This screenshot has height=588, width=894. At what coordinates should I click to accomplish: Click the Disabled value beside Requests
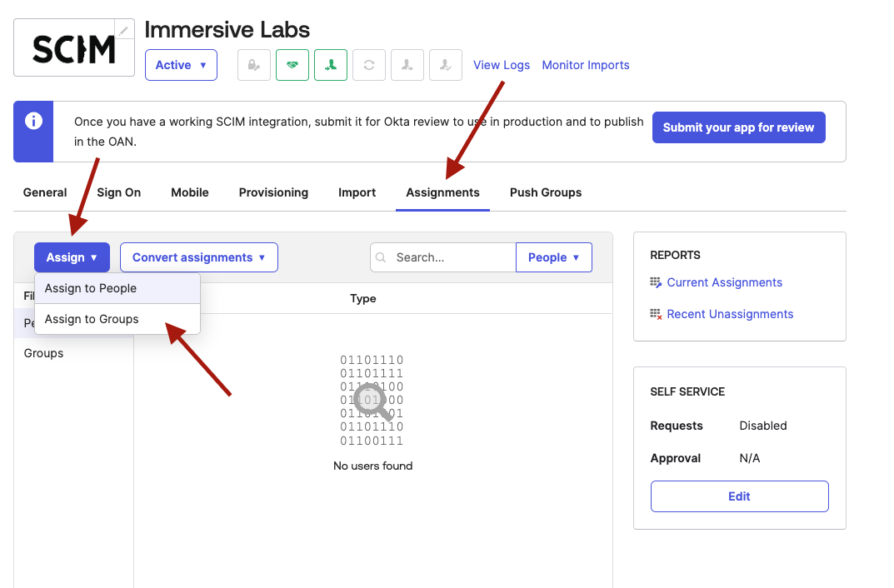(763, 426)
